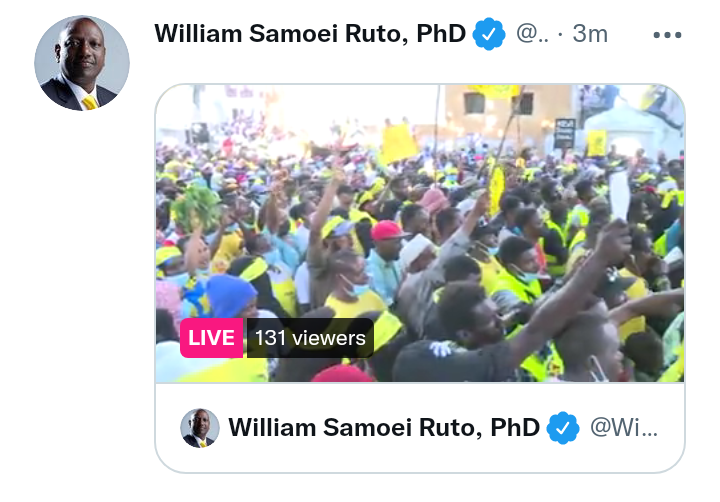Click blank space below the name in the quoted card
The image size is (720, 502).
point(420,461)
